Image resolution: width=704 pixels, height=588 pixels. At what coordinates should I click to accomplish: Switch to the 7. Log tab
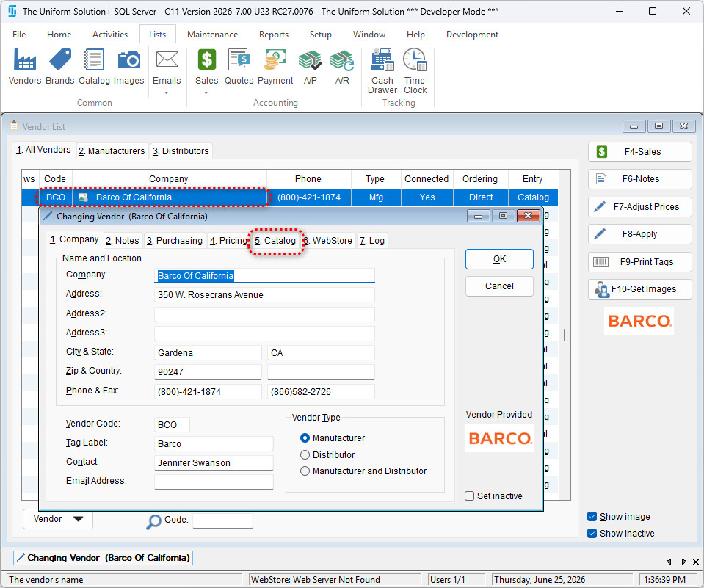[x=371, y=241]
